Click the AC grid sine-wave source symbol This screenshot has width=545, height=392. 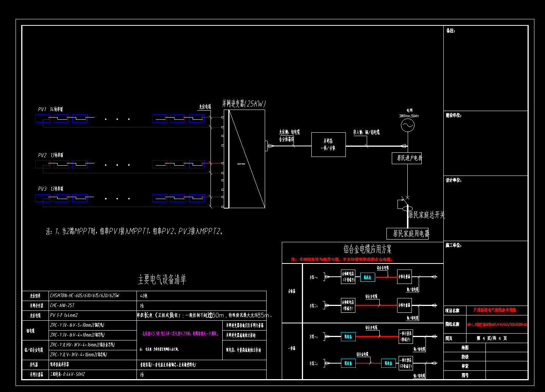tap(407, 125)
